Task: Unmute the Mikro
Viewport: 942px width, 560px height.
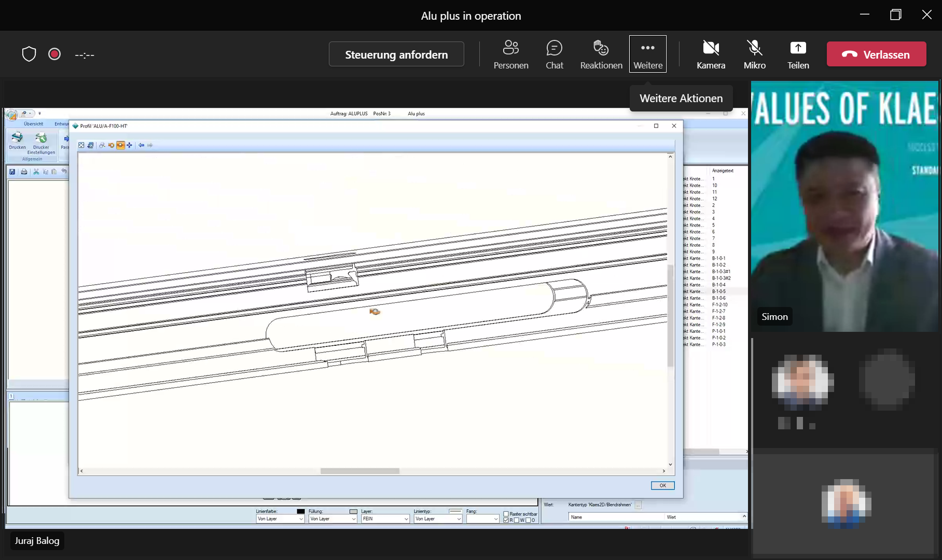Action: click(x=754, y=54)
